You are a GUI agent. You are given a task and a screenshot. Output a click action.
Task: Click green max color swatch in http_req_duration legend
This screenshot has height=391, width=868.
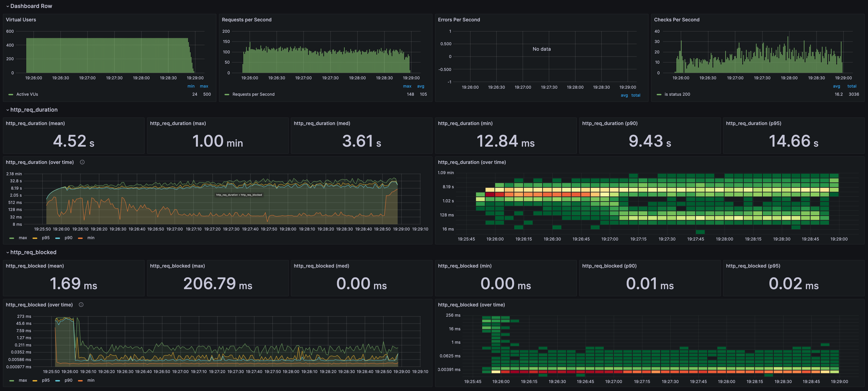(x=12, y=238)
